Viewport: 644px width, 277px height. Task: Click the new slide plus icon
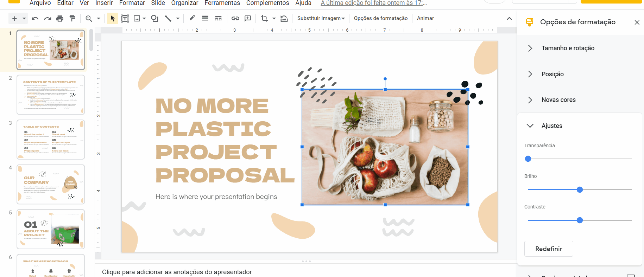(14, 18)
